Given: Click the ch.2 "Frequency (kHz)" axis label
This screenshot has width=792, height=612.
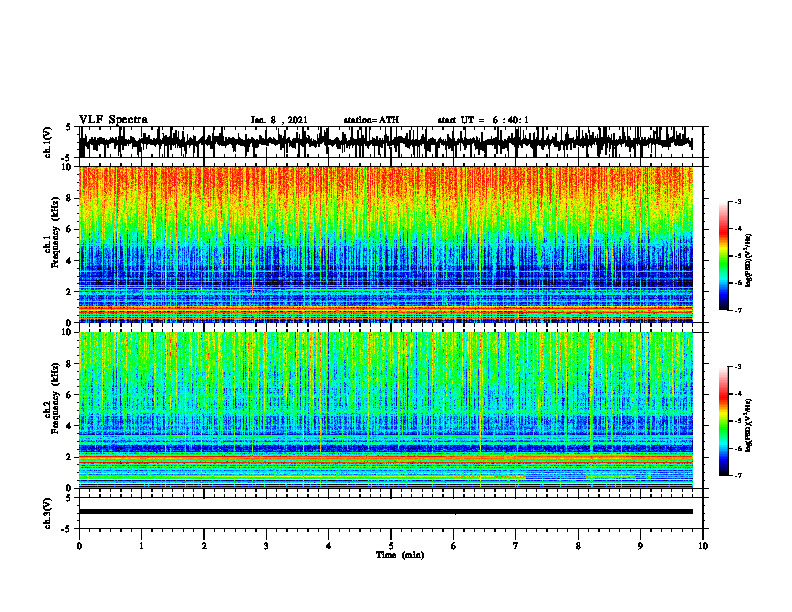Looking at the screenshot, I should click(x=55, y=398).
